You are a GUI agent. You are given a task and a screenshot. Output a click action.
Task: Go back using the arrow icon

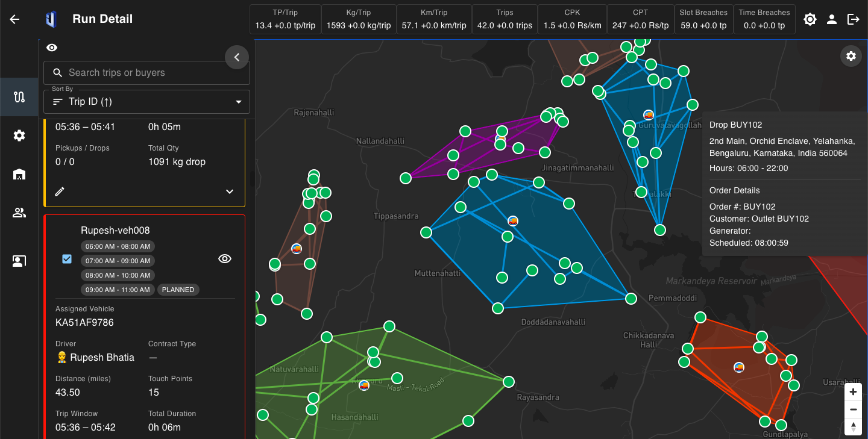coord(14,19)
